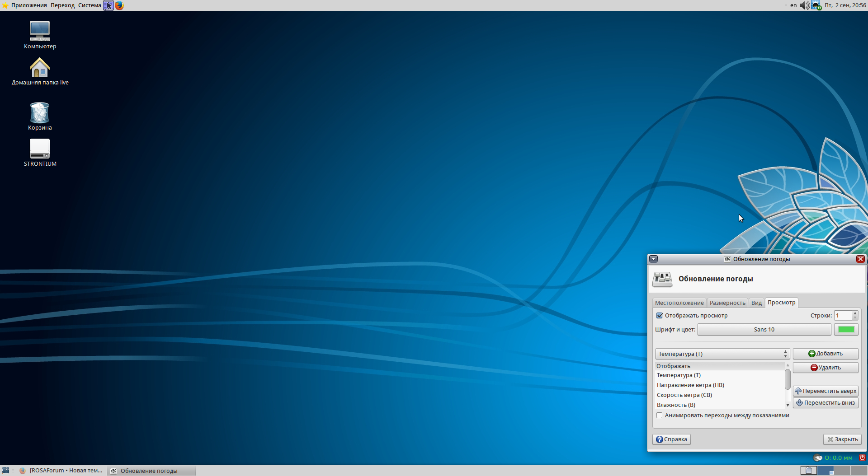Switch to the Вид tab
The width and height of the screenshot is (868, 476).
[756, 303]
